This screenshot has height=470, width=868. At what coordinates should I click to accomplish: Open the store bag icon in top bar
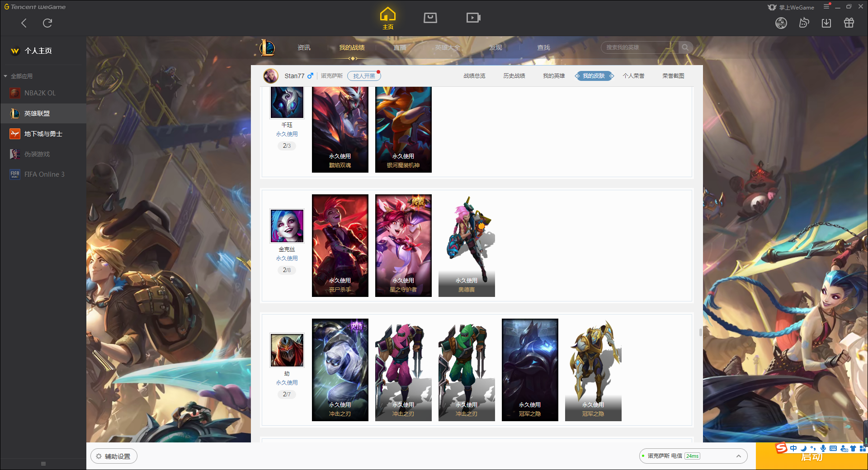430,18
